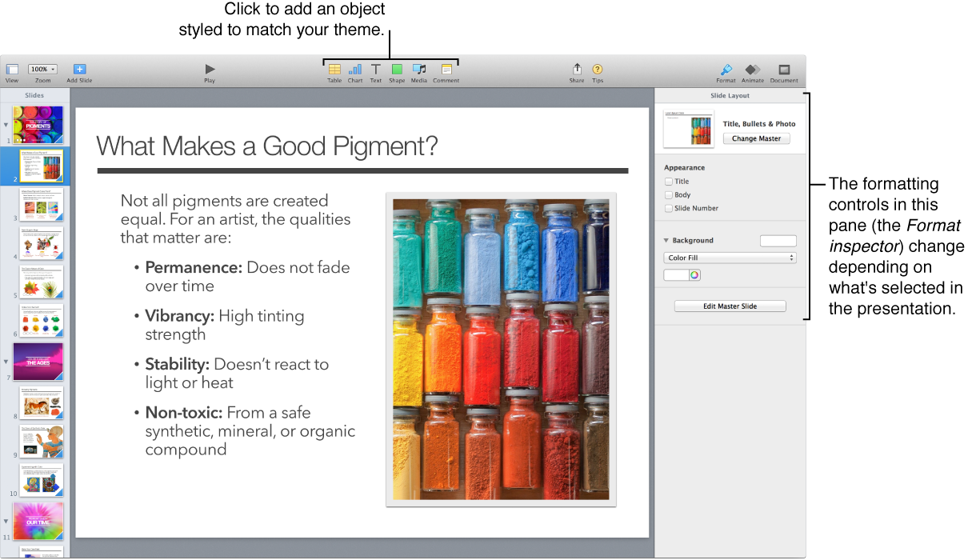Open the background color wheel picker
Screen dimensions: 968x560
694,275
